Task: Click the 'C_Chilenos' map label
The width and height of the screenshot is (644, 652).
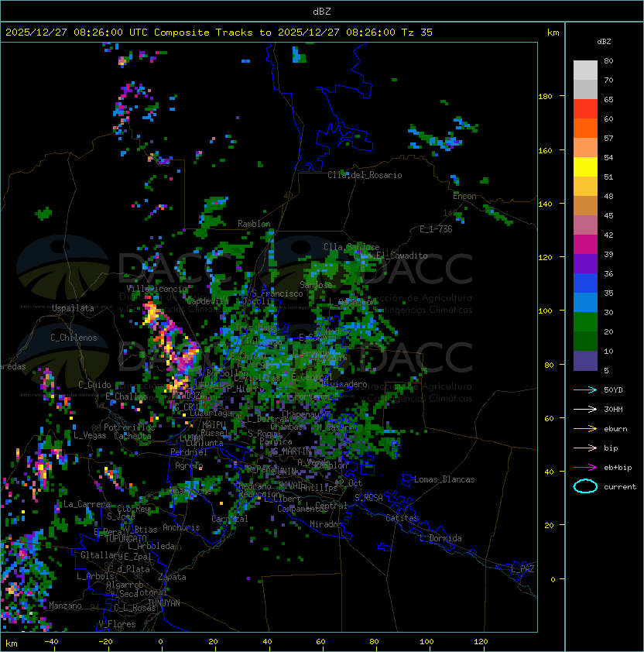Action: click(x=74, y=338)
